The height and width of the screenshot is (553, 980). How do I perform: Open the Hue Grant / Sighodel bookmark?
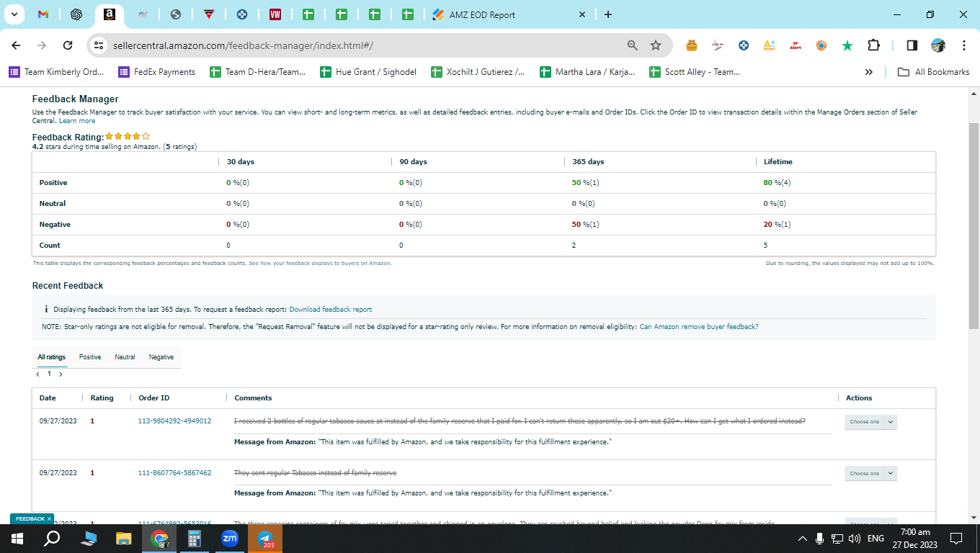[x=368, y=72]
